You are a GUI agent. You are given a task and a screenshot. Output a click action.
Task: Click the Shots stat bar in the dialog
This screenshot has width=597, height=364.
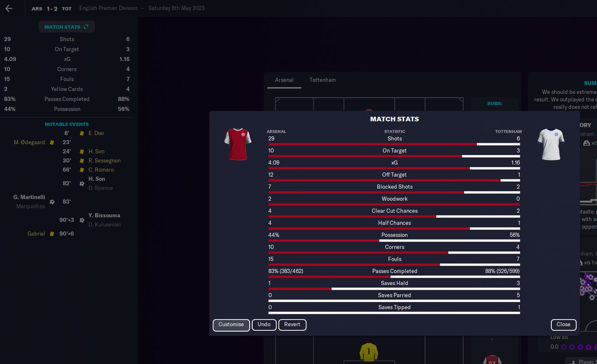click(x=394, y=144)
